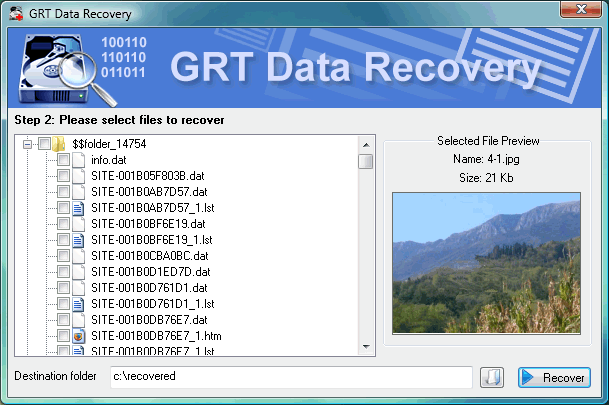Viewport: 609px width, 405px height.
Task: Click the SITE-001B05F803B.dat file icon
Action: point(78,176)
